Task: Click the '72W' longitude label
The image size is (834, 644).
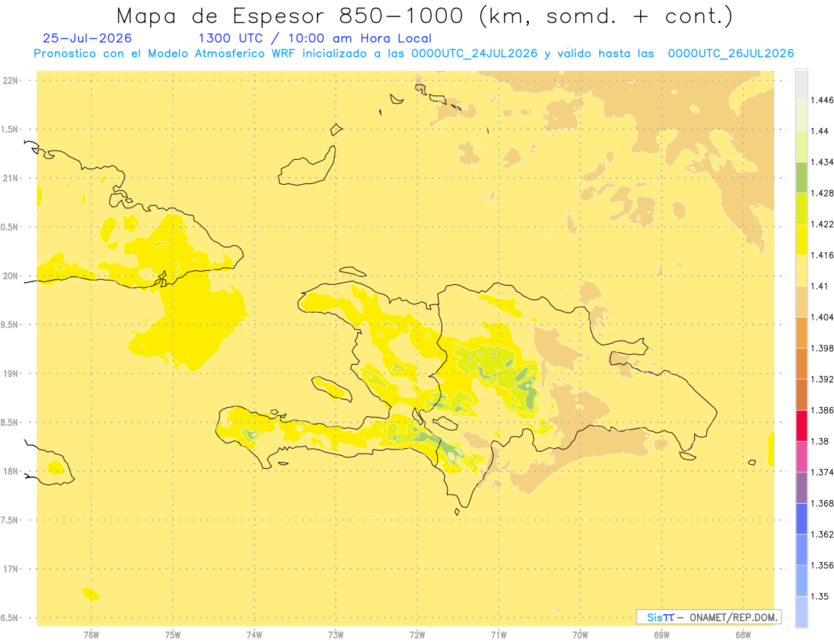Action: pyautogui.click(x=417, y=635)
